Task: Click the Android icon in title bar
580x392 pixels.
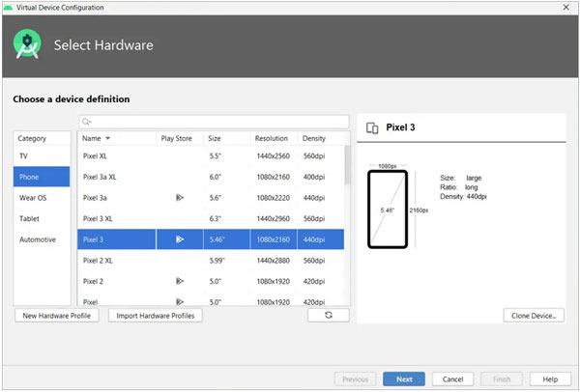Action: point(8,8)
